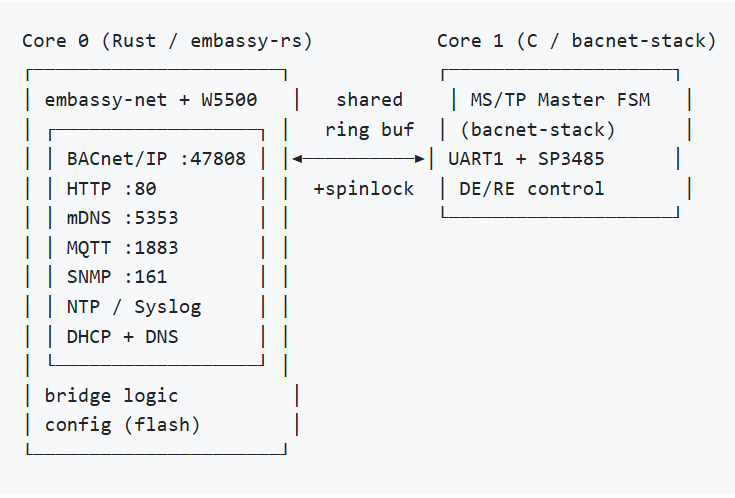Click "(bacnet-stack)" inside the Core 1 box

coord(538,129)
